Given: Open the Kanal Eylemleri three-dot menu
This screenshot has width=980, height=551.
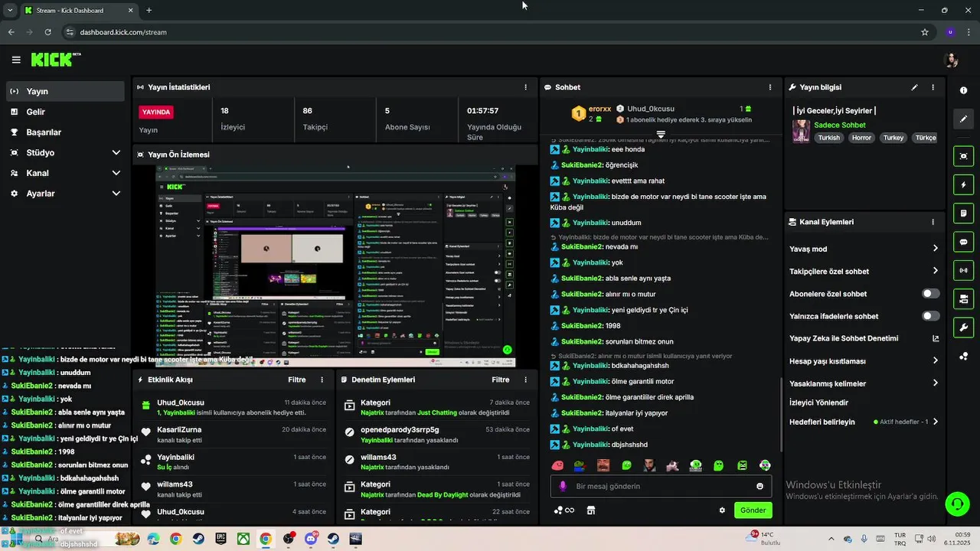Looking at the screenshot, I should (933, 222).
